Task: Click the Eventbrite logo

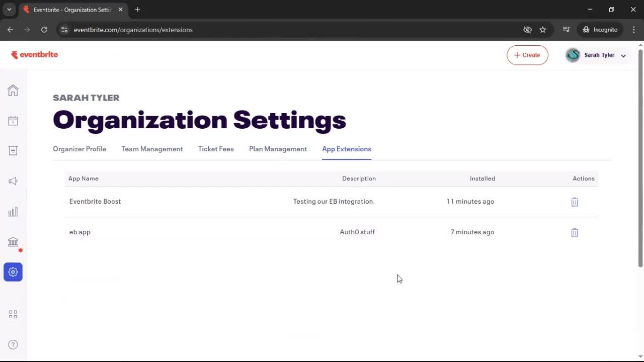Action: pyautogui.click(x=34, y=55)
